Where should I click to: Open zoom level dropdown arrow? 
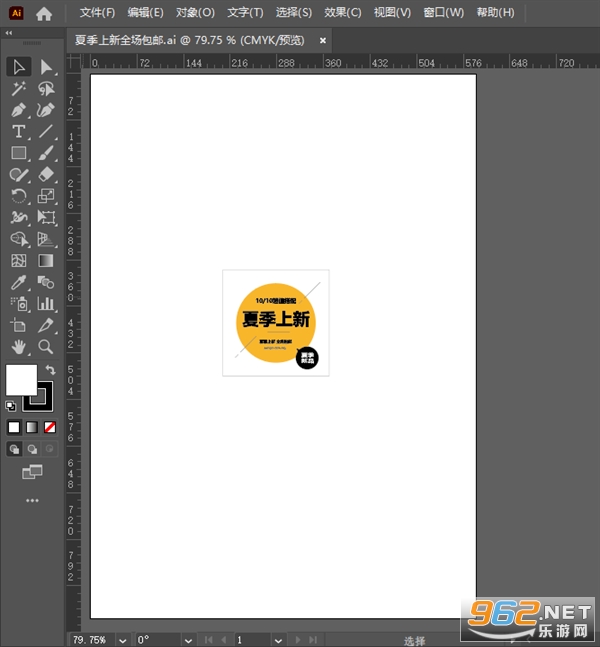point(123,641)
